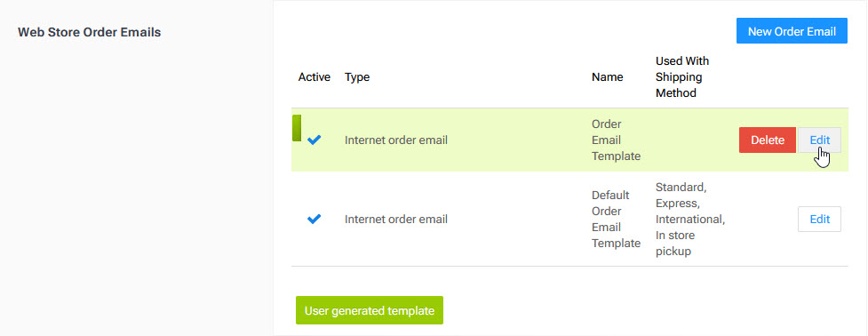The image size is (868, 336).
Task: Create a New Order Email
Action: pyautogui.click(x=792, y=31)
